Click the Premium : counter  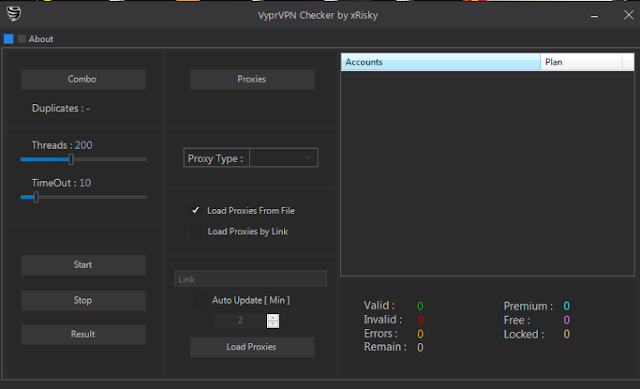[536, 306]
